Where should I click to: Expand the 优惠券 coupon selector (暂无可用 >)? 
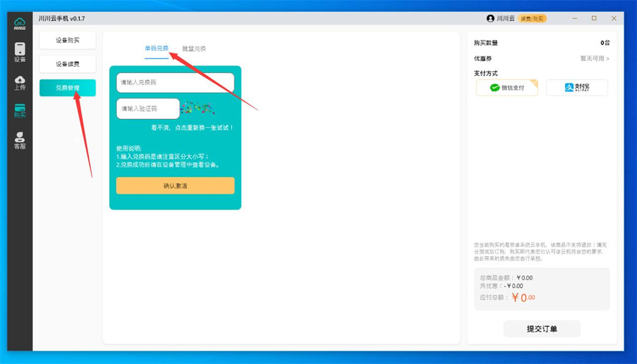pyautogui.click(x=594, y=59)
